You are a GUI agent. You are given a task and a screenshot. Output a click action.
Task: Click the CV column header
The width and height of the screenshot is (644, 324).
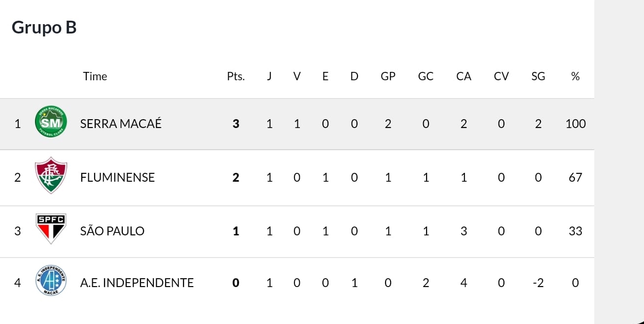pos(501,76)
